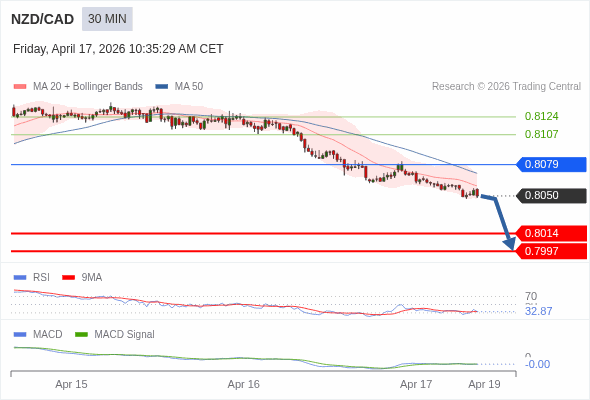Click the "RSI" legend label
Image resolution: width=590 pixels, height=400 pixels.
pyautogui.click(x=41, y=278)
